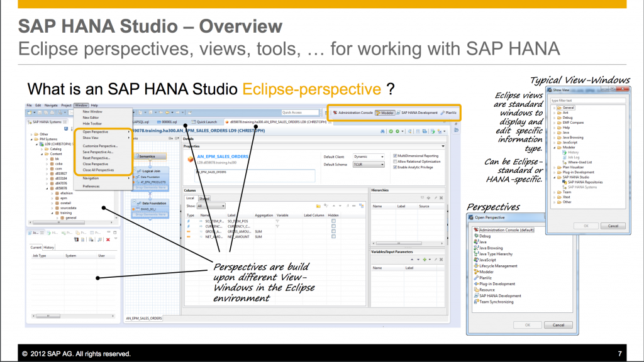Toggle Allow Relational Optimization checkbox
Image resolution: width=644 pixels, height=362 pixels.
(395, 162)
